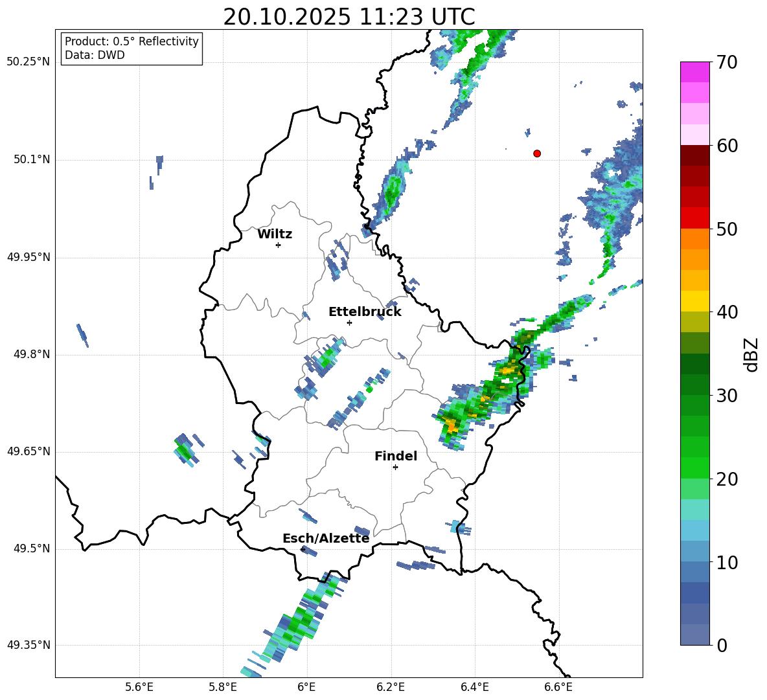Click the 20 value on color bar
Viewport: 767px width, 700px height.
[x=726, y=479]
